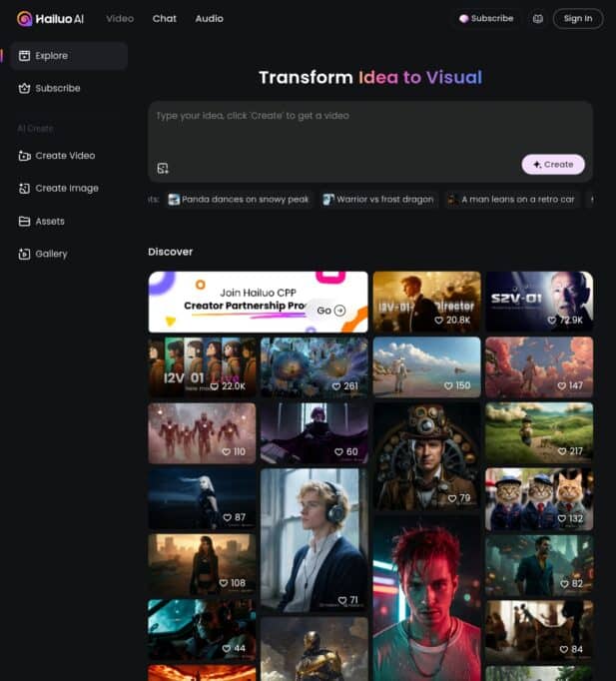Click the Hailuo AI logo icon
The height and width of the screenshot is (681, 616).
pos(25,18)
